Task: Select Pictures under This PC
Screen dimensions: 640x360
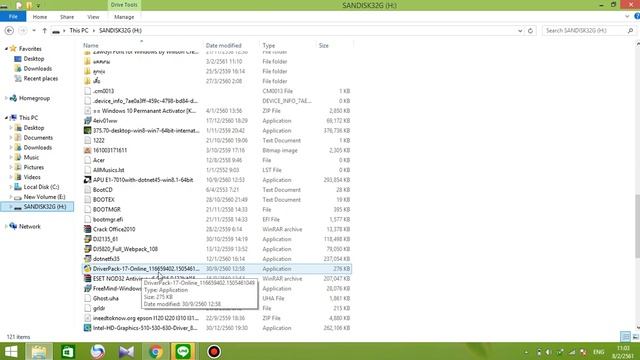Action: [33, 167]
